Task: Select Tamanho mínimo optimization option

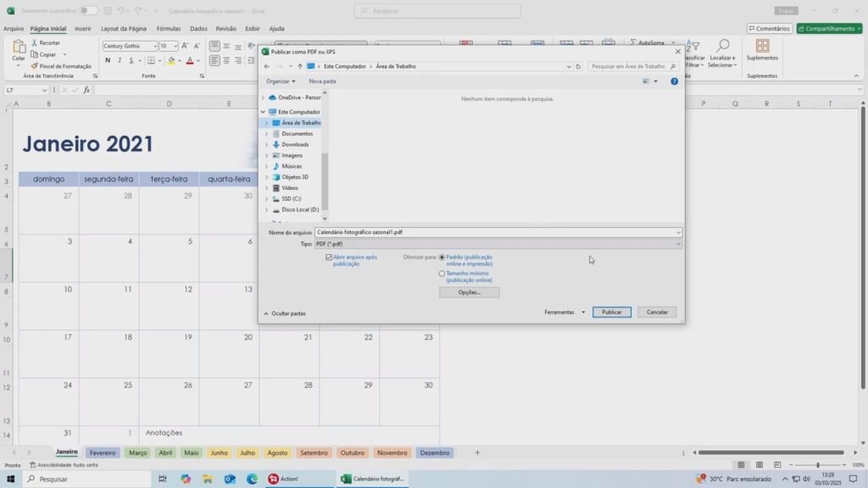Action: pos(442,274)
